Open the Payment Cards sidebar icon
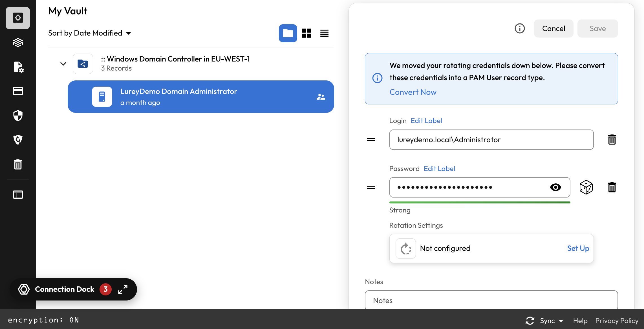This screenshot has height=329, width=644. coord(18,91)
